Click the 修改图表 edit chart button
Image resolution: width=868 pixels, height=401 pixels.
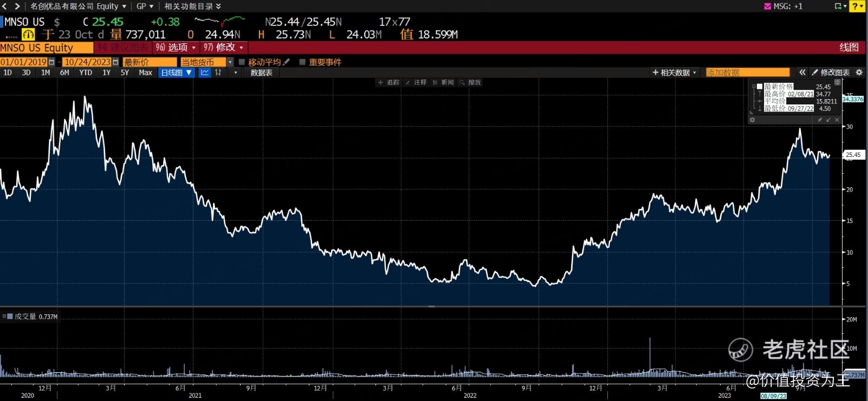tap(831, 73)
